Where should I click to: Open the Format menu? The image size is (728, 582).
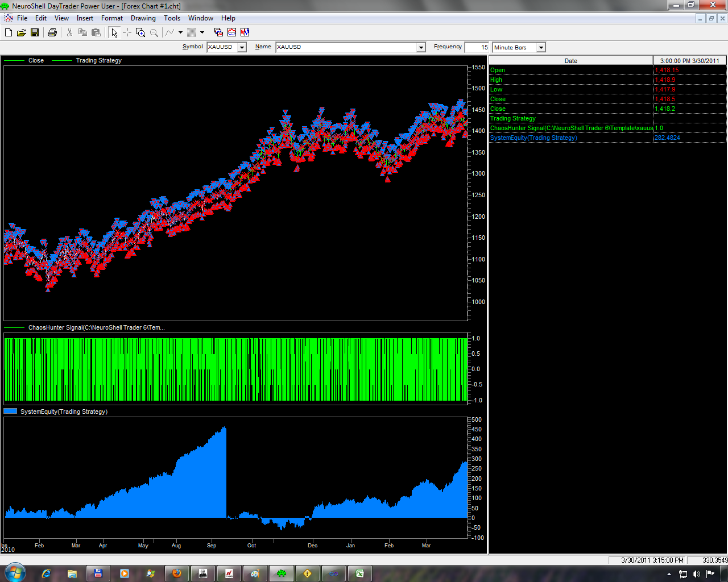(112, 18)
